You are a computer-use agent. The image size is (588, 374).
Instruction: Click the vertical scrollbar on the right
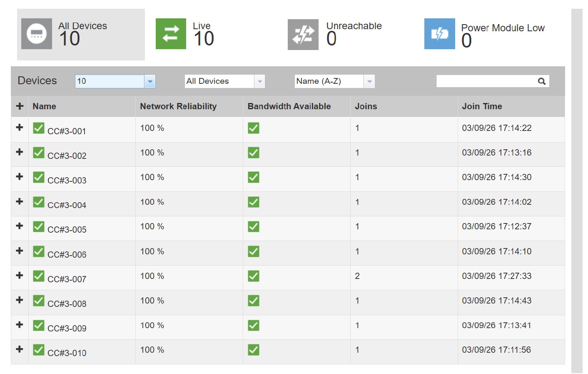click(x=577, y=191)
